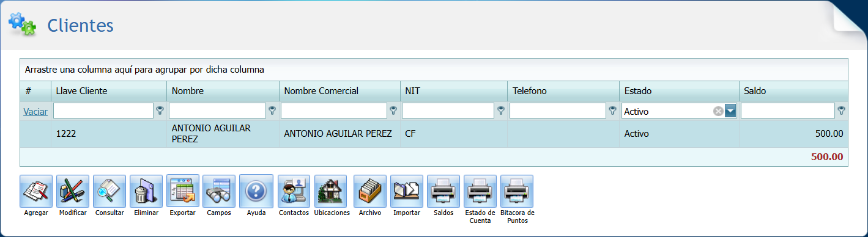Click the Activo status cell in row
This screenshot has width=868, height=237.
(x=679, y=134)
